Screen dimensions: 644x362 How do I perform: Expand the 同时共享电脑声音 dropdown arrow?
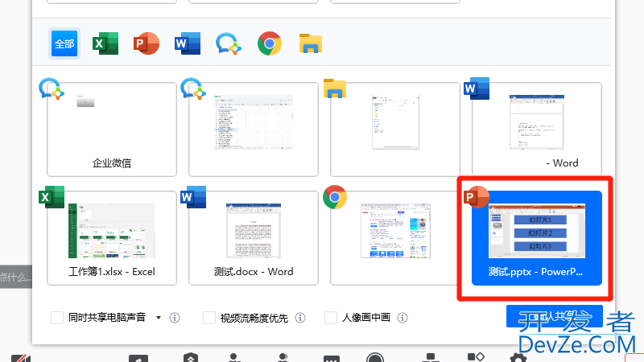click(159, 318)
